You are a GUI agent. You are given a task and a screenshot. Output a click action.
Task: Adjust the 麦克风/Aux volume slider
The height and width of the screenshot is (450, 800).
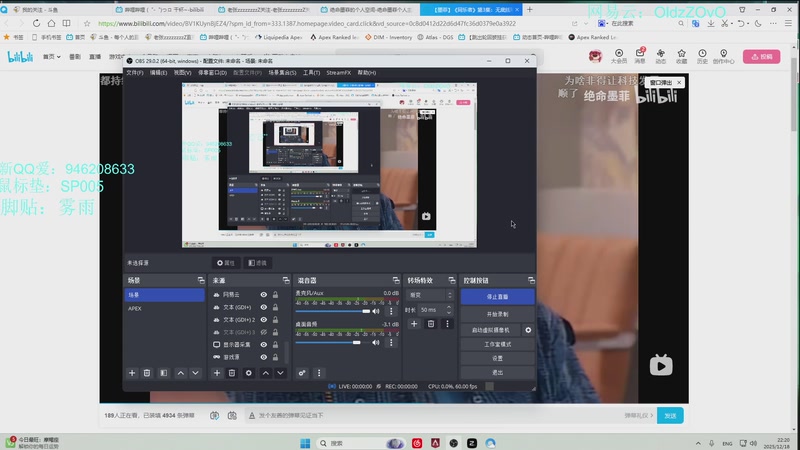(333, 311)
